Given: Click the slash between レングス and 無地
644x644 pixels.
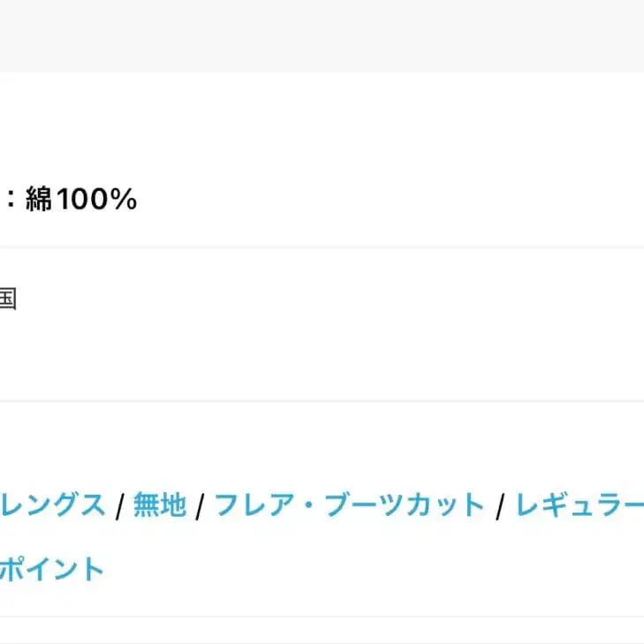Looking at the screenshot, I should (x=119, y=506).
